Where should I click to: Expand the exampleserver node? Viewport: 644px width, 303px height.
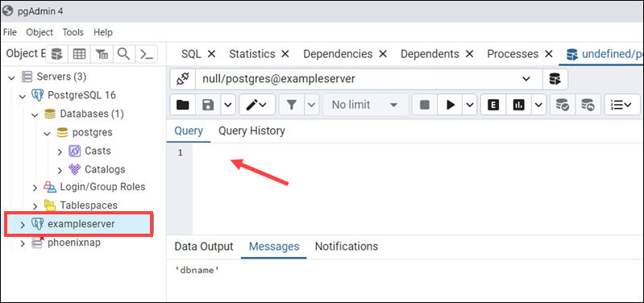coord(23,224)
